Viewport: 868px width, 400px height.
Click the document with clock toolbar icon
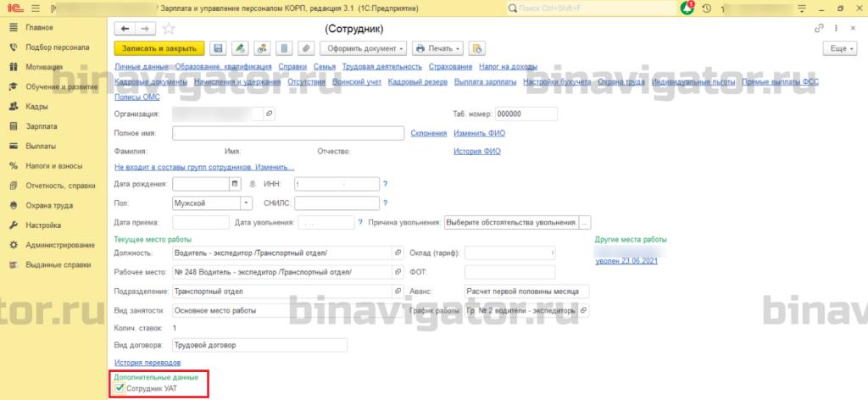click(477, 48)
